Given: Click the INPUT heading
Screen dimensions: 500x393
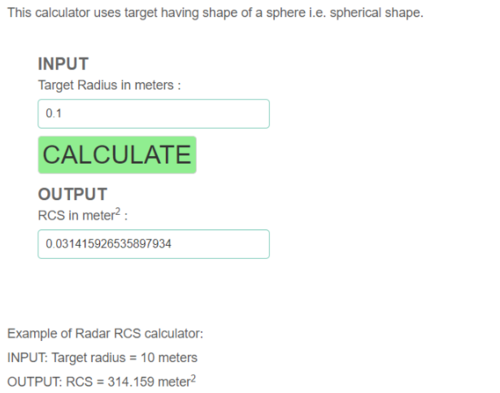Looking at the screenshot, I should 63,64.
